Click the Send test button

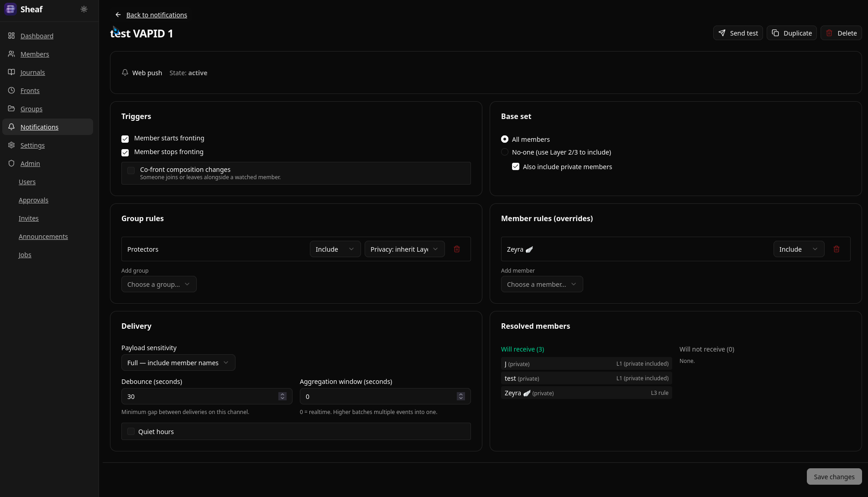pyautogui.click(x=738, y=33)
